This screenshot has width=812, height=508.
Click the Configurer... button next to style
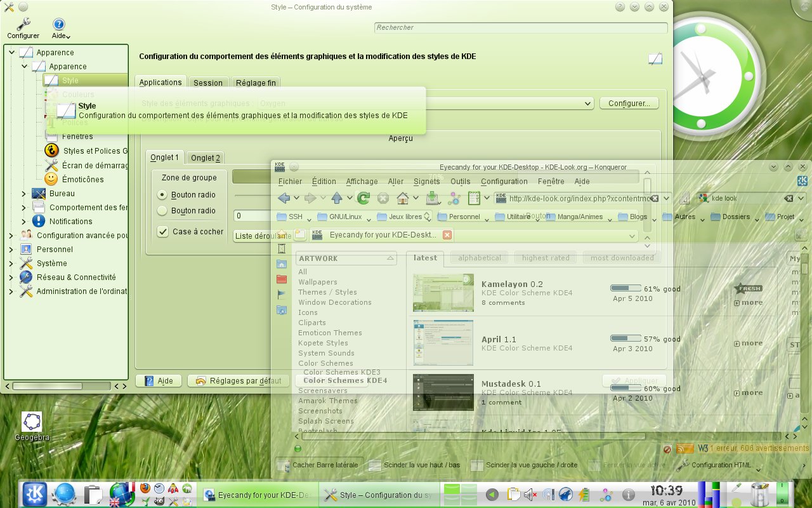click(629, 103)
